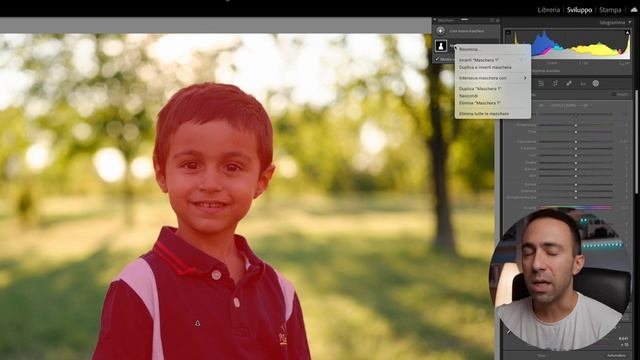Select Duplica e inverti maschera
Image resolution: width=640 pixels, height=360 pixels.
[x=485, y=67]
